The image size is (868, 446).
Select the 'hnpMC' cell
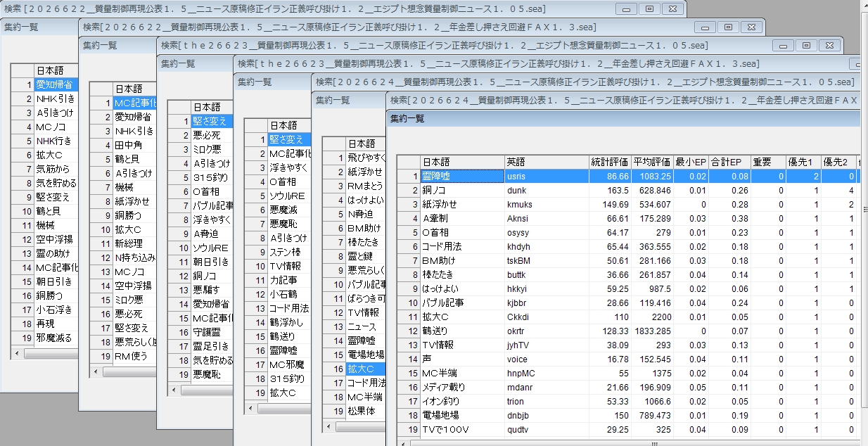pyautogui.click(x=546, y=374)
